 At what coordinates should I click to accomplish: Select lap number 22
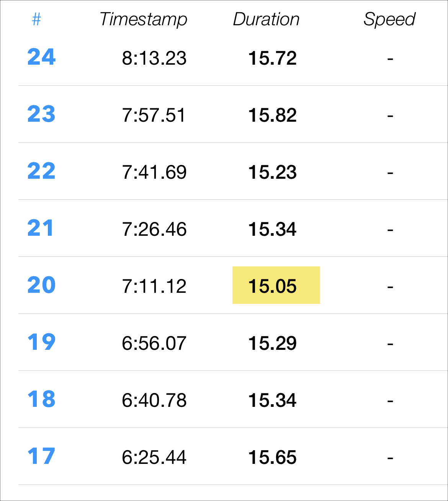tap(41, 171)
